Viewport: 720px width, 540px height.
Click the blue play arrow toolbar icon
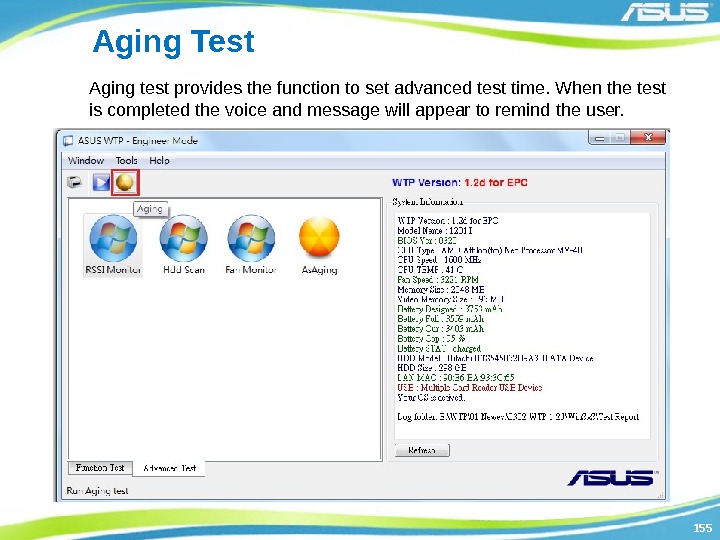click(101, 182)
